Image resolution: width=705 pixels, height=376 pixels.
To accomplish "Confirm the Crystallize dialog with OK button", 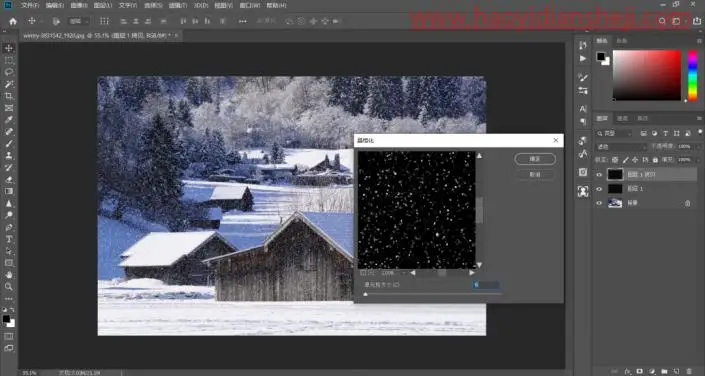I will pos(535,159).
